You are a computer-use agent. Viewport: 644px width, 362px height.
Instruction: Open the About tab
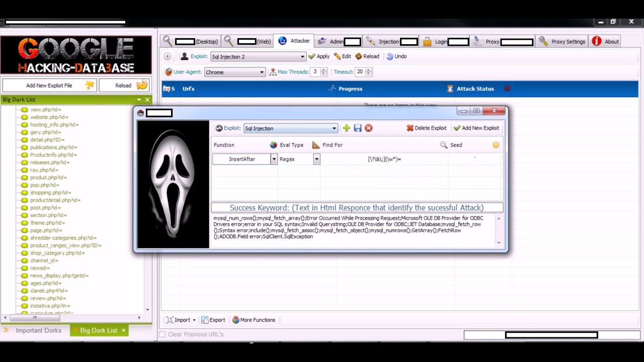tap(605, 42)
